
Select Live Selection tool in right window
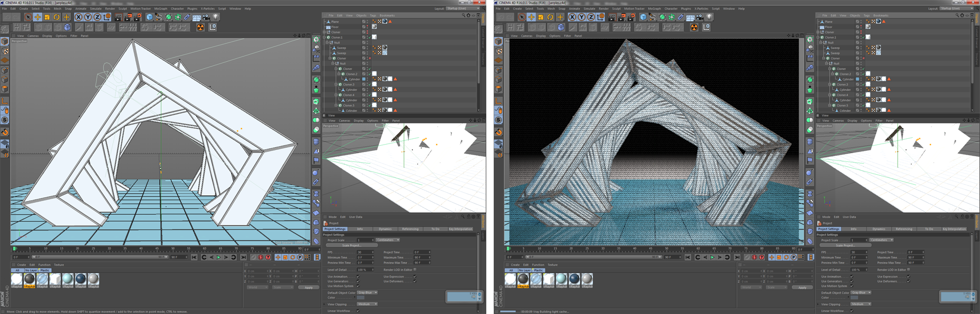point(522,17)
